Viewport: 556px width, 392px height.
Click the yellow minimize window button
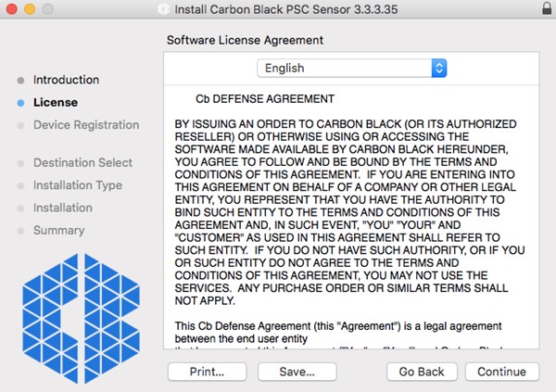click(30, 11)
